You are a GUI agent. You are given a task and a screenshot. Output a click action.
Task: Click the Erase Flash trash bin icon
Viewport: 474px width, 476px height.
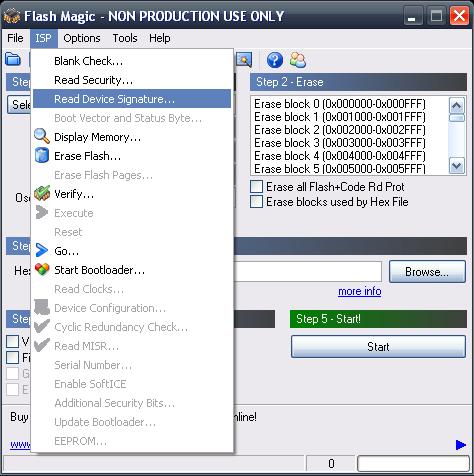click(x=42, y=155)
